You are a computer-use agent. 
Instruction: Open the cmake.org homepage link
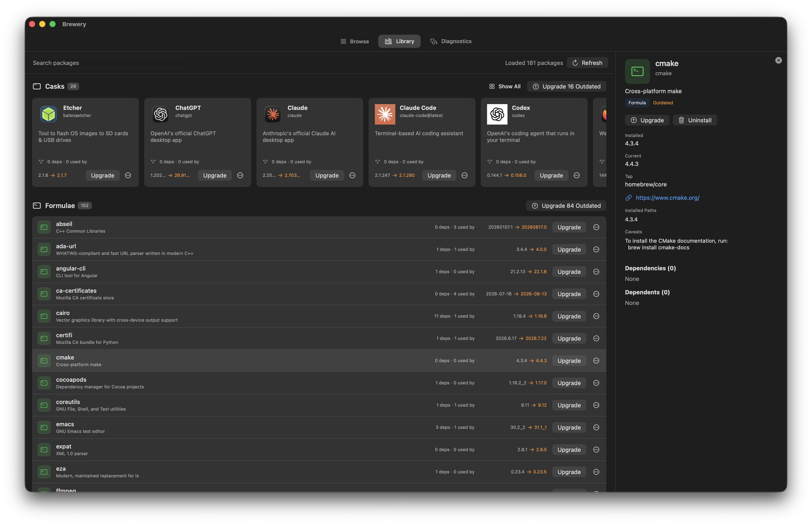667,198
